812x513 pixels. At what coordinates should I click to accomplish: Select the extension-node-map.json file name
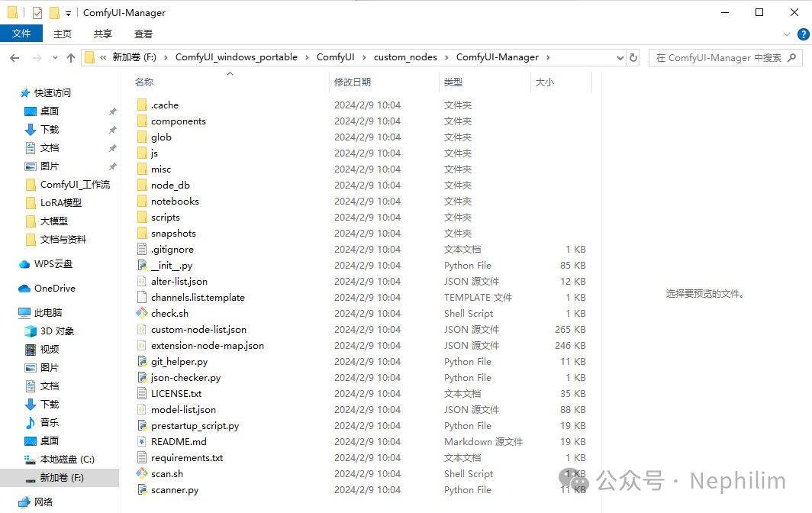pyautogui.click(x=207, y=346)
